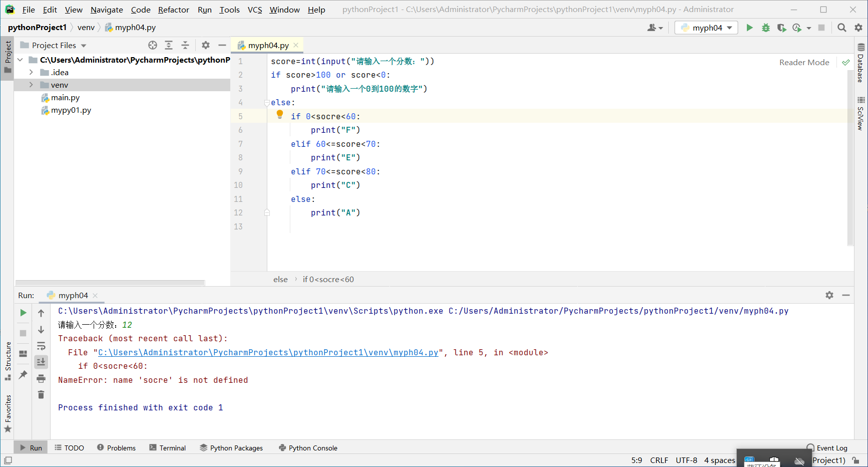The image size is (868, 467).
Task: Run with coverage icon in toolbar
Action: tap(781, 28)
